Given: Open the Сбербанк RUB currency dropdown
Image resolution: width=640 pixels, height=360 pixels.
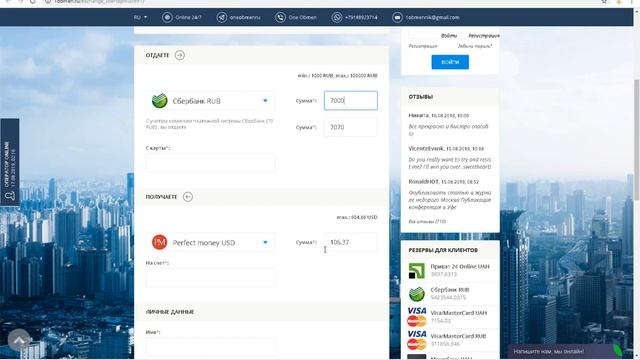Looking at the screenshot, I should (x=211, y=101).
